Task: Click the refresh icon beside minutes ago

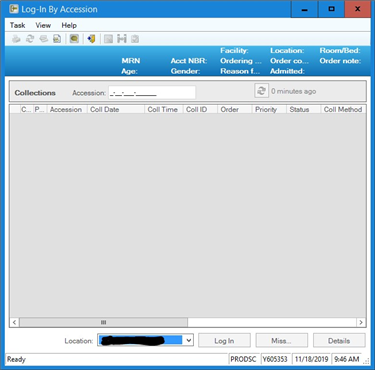Action: click(261, 91)
